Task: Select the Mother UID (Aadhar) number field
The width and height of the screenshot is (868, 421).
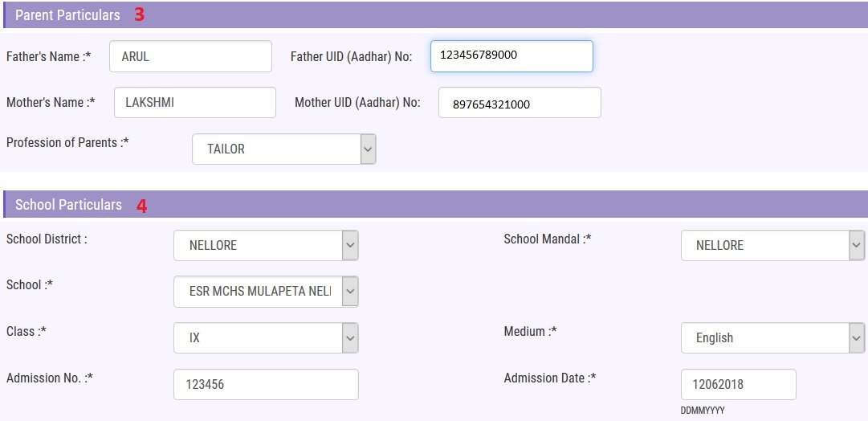Action: click(520, 104)
